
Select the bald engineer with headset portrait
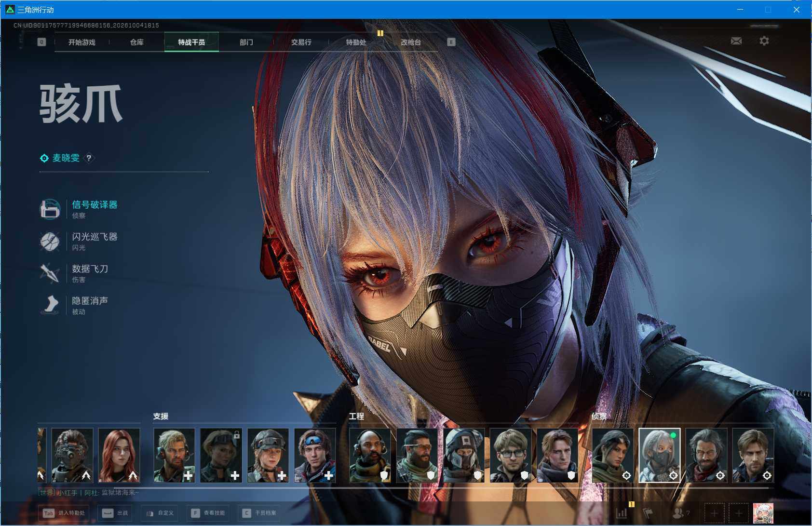tap(370, 456)
